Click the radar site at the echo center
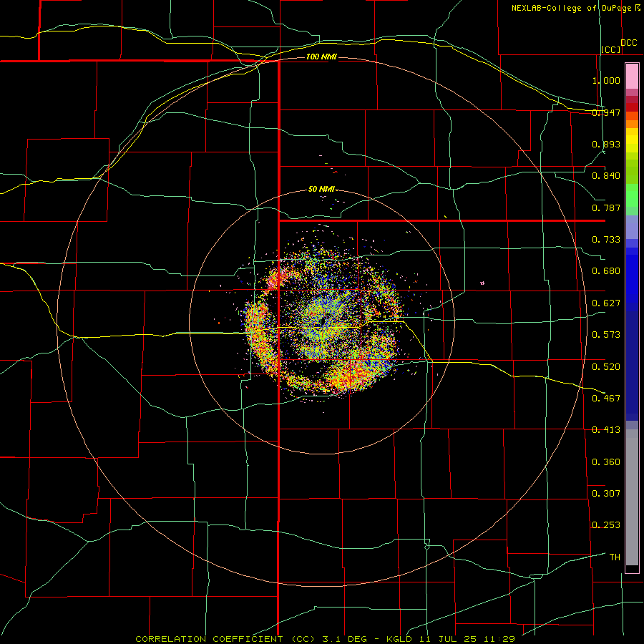This screenshot has width=644, height=644. click(x=322, y=322)
